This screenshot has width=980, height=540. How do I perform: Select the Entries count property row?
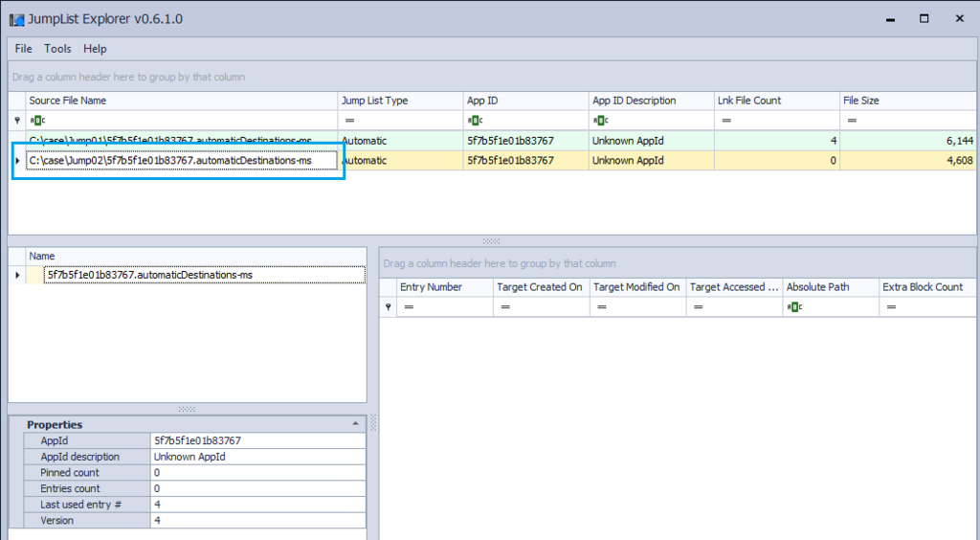[195, 488]
